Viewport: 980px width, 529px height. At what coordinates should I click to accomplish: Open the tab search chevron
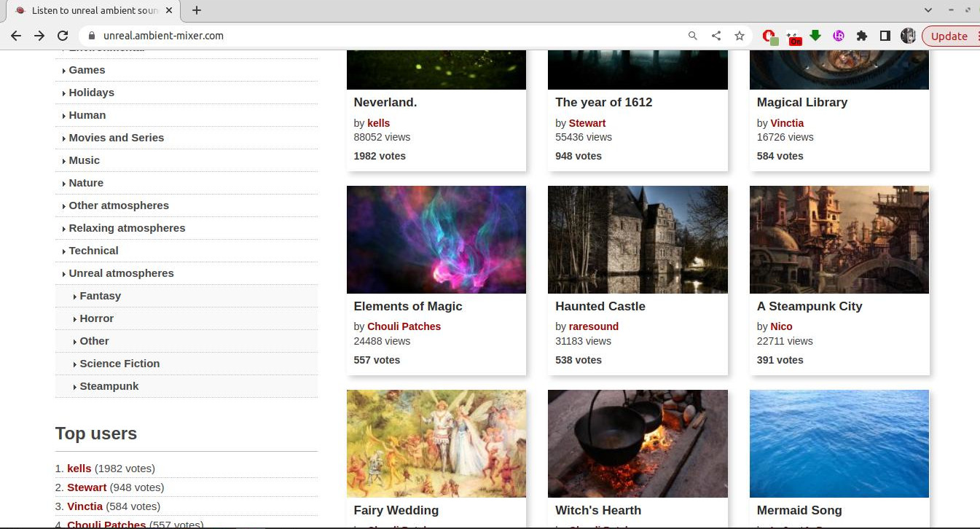click(x=928, y=10)
